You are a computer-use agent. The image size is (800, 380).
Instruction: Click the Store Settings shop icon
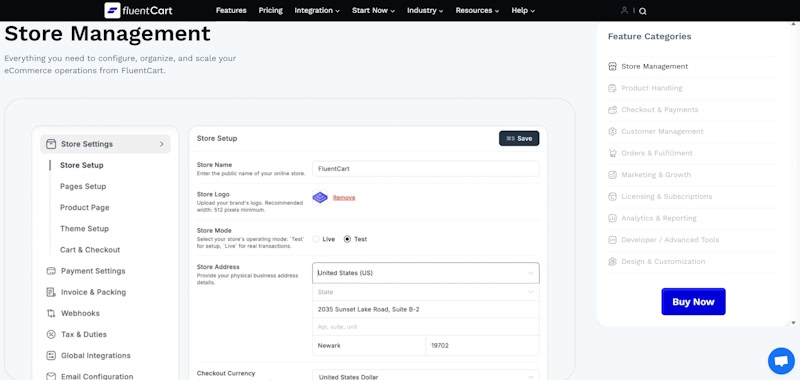[51, 144]
